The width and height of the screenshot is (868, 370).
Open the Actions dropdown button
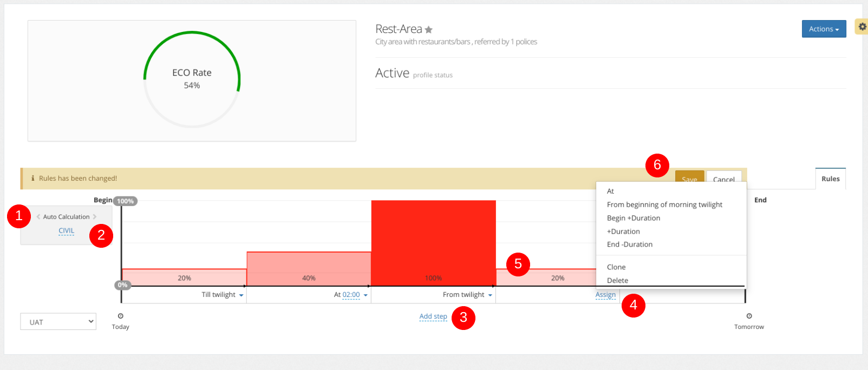pos(824,29)
